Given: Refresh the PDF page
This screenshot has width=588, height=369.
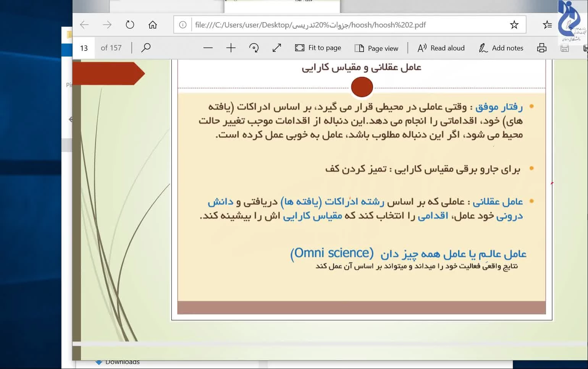Looking at the screenshot, I should (x=130, y=25).
